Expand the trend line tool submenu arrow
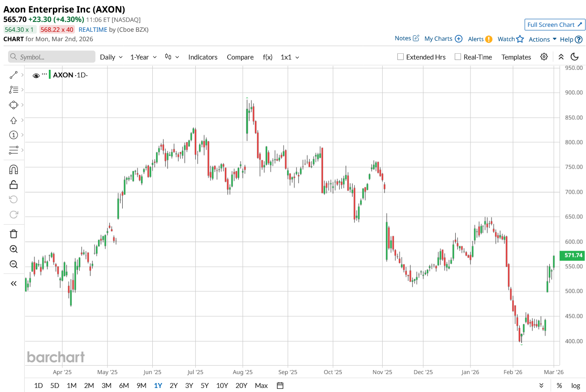Image resolution: width=586 pixels, height=392 pixels. pos(22,75)
